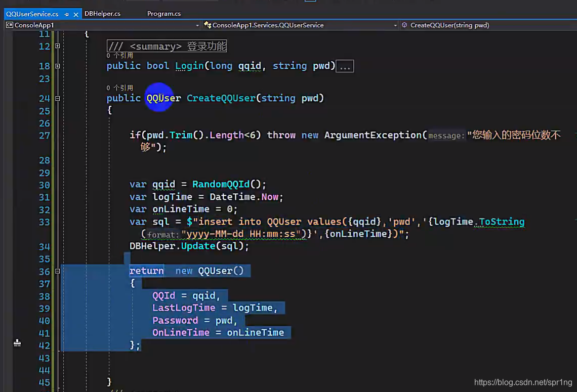This screenshot has width=577, height=392.
Task: Click 'ToString' on line 33
Action: 502,222
